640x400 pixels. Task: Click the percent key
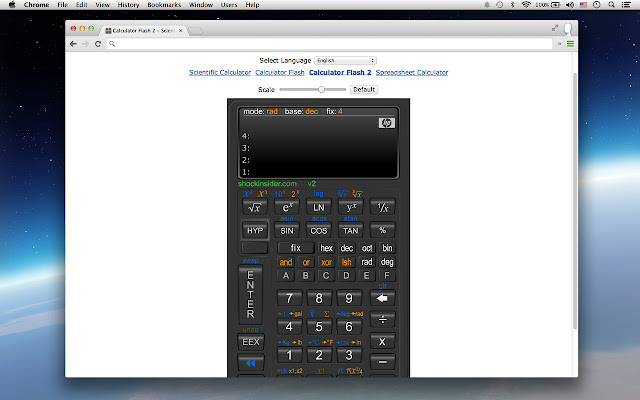coord(382,231)
